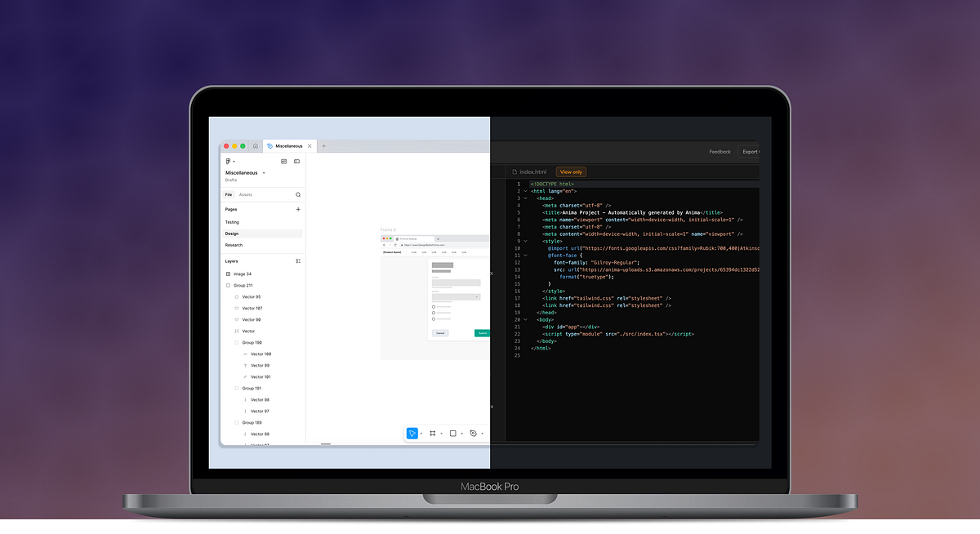This screenshot has height=534, width=980.
Task: Open the shape tools dropdown arrow
Action: pos(462,434)
